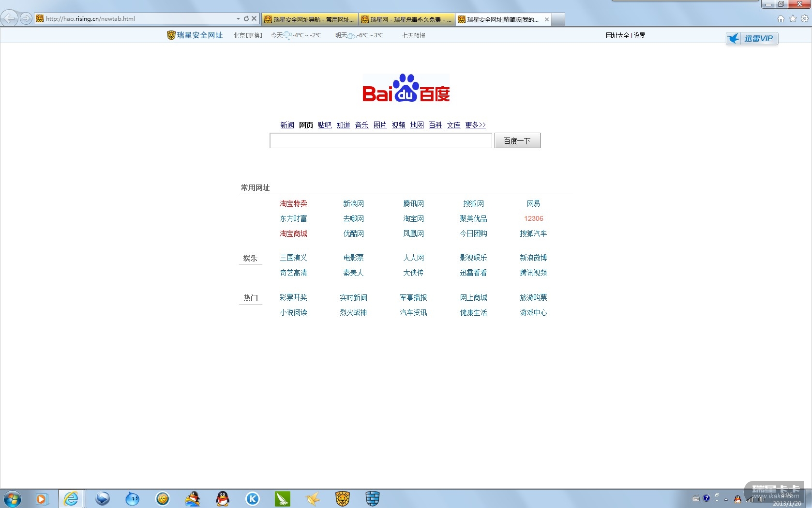Open Favorites with the star icon

click(793, 18)
